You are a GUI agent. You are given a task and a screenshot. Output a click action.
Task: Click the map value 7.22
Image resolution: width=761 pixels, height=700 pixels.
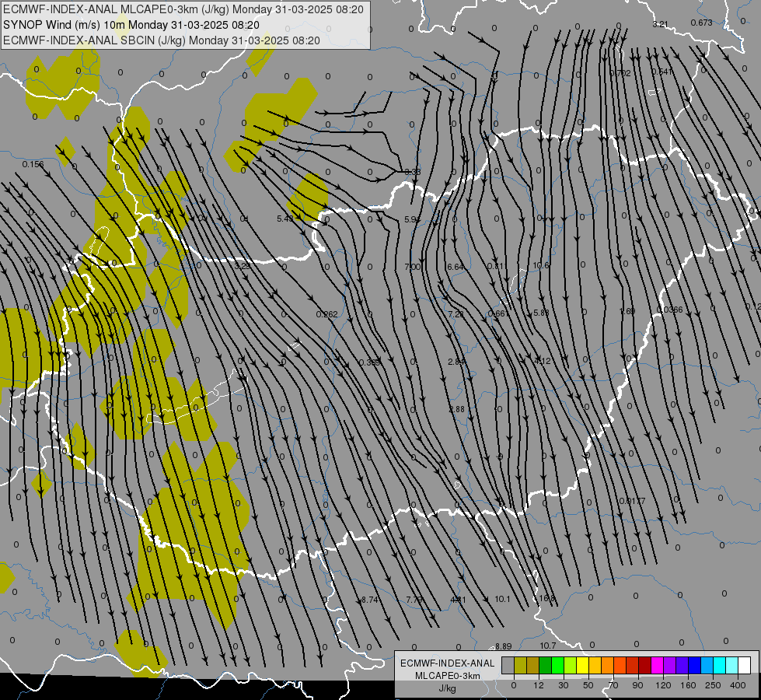coord(456,314)
